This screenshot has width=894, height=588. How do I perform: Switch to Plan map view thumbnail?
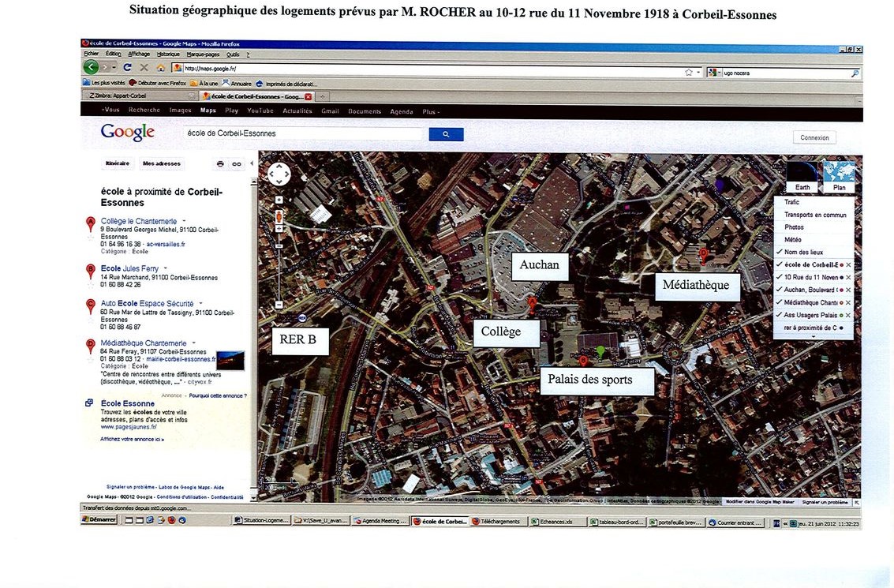(x=840, y=177)
